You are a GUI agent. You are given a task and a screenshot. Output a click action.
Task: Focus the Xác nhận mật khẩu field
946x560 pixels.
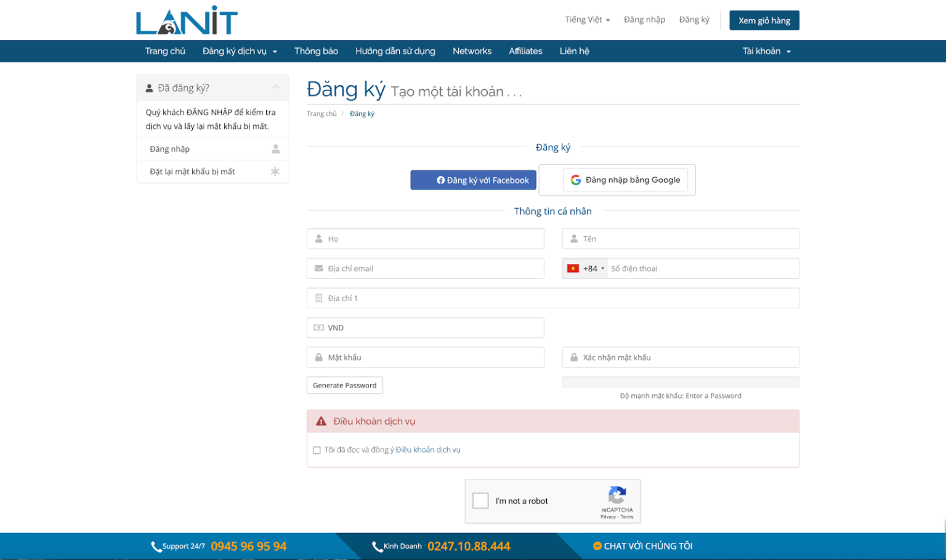[681, 358]
